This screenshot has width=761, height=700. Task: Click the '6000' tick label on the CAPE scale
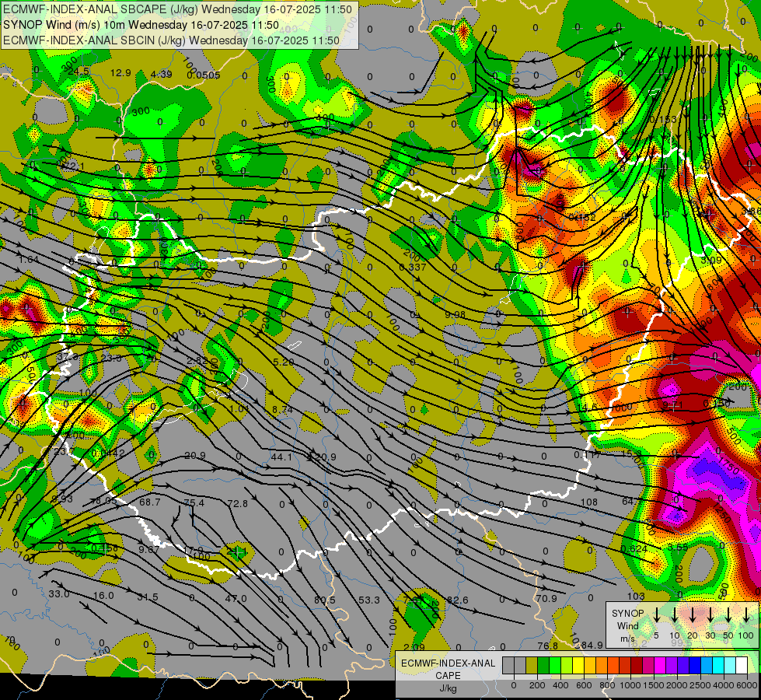pyautogui.click(x=746, y=685)
